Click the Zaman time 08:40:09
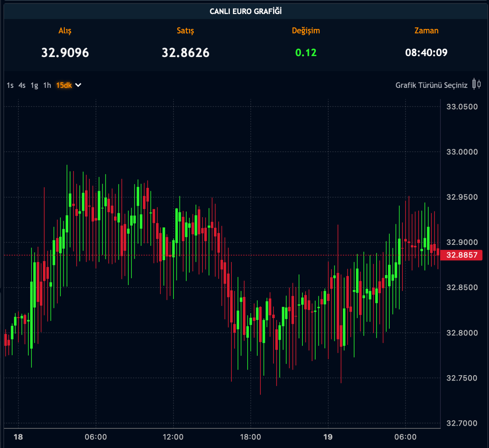This screenshot has height=448, width=489. pyautogui.click(x=426, y=53)
